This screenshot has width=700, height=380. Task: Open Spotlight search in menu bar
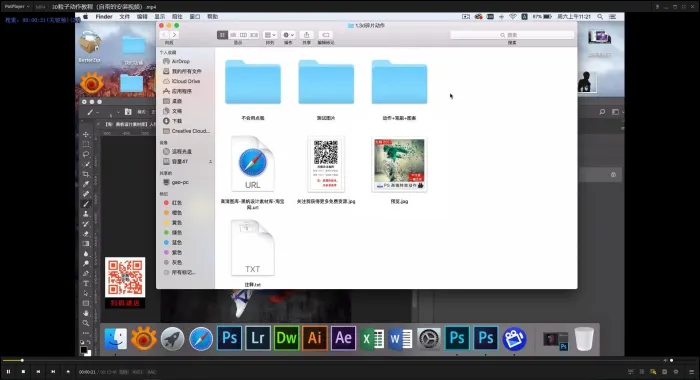pyautogui.click(x=600, y=17)
